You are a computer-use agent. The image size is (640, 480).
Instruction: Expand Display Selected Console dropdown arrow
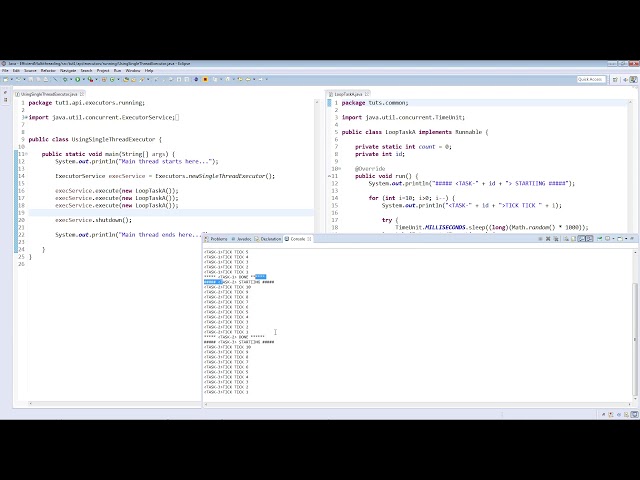click(x=613, y=239)
